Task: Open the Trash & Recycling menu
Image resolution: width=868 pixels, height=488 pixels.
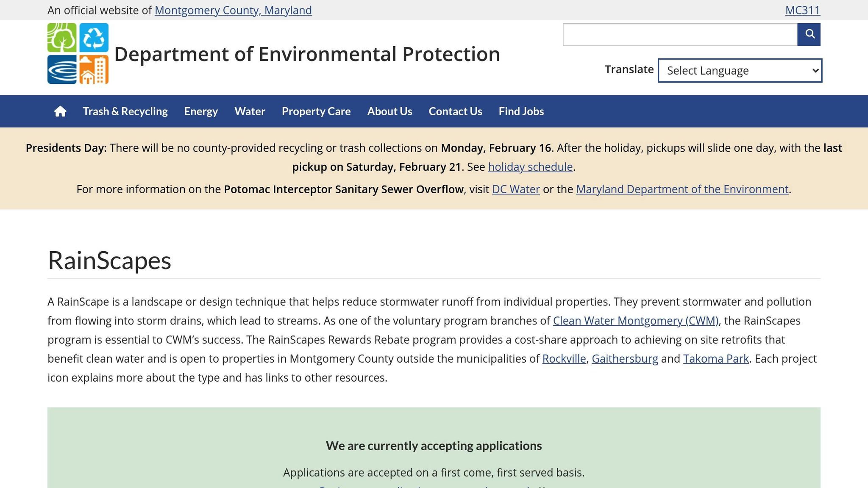Action: tap(125, 111)
